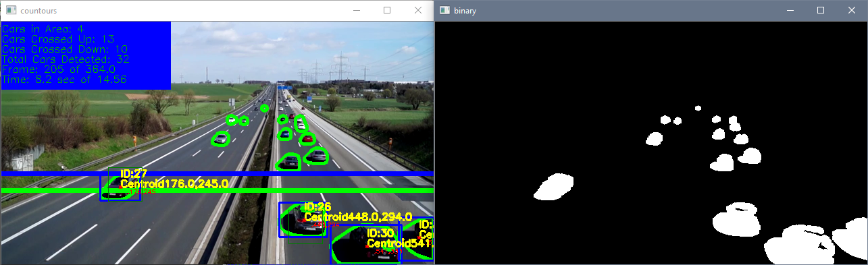Click the smallest white blob in binary view
The image size is (868, 265).
698,108
